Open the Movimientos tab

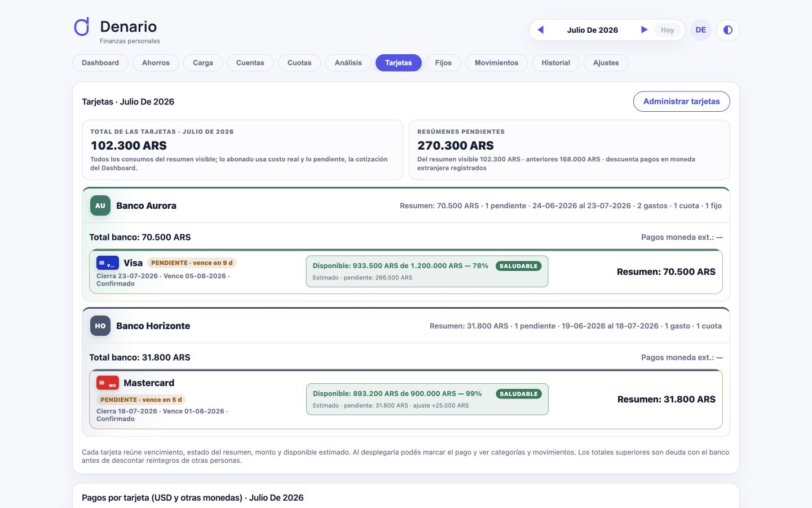pos(497,63)
